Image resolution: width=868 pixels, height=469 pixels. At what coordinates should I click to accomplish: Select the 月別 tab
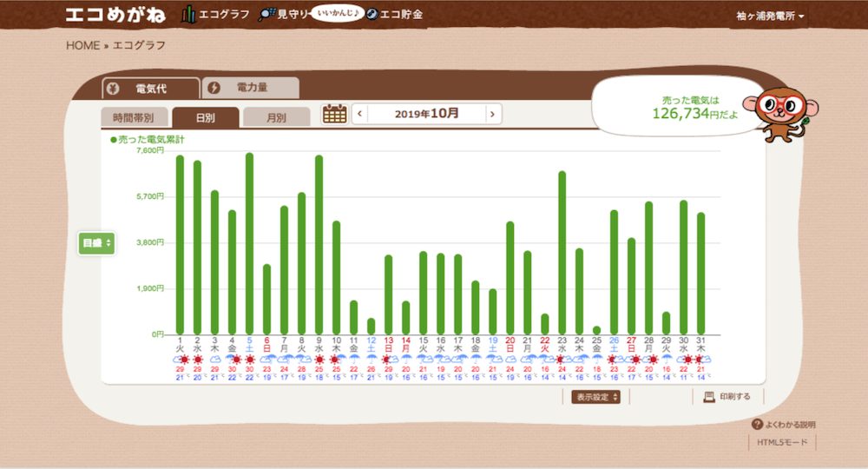pyautogui.click(x=276, y=117)
